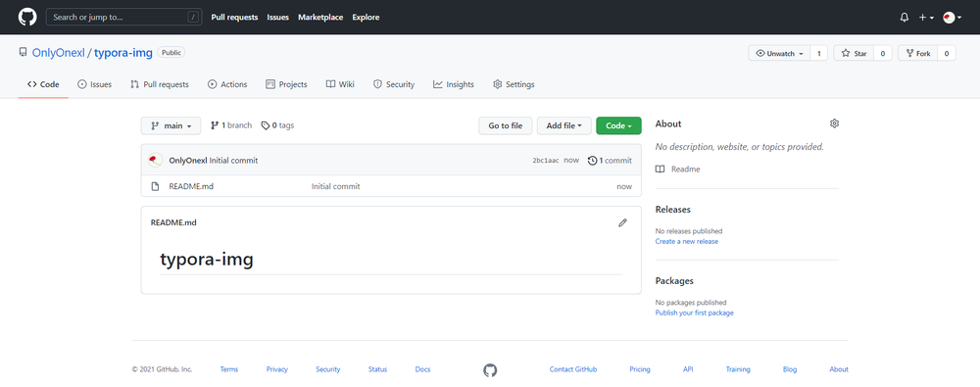Follow the Create a new release link

click(x=686, y=241)
